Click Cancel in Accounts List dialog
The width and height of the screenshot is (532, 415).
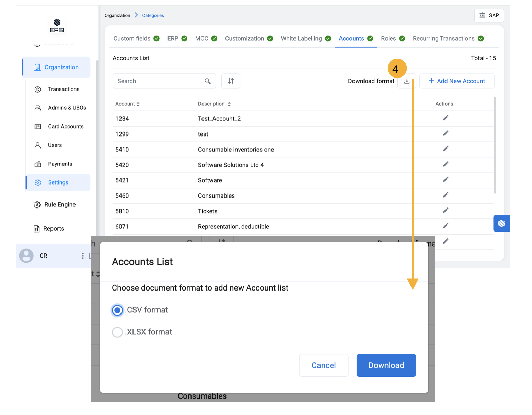click(323, 365)
